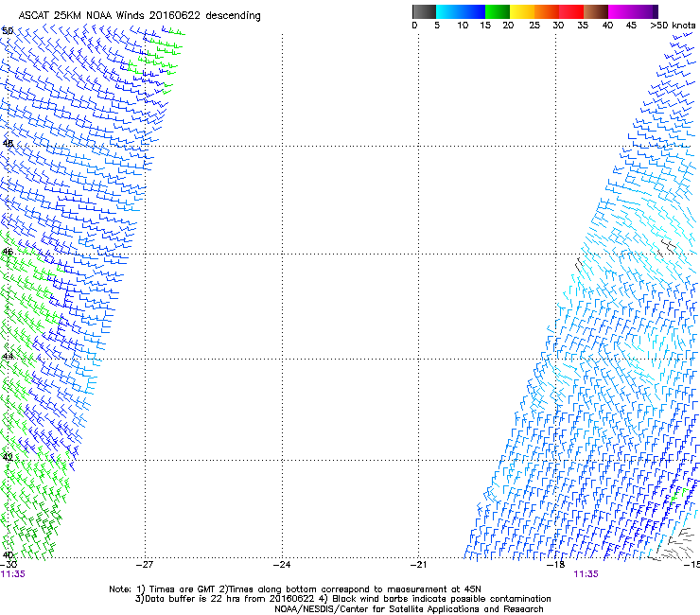The image size is (700, 615).
Task: Select the '0' label under the color bar
Action: click(414, 26)
